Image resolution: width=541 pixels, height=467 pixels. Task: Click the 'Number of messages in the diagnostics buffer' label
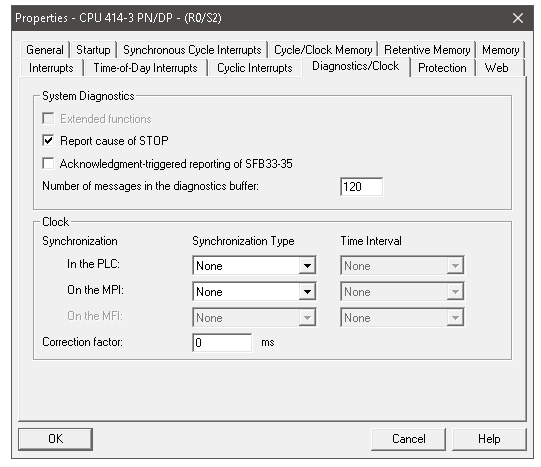pyautogui.click(x=150, y=186)
